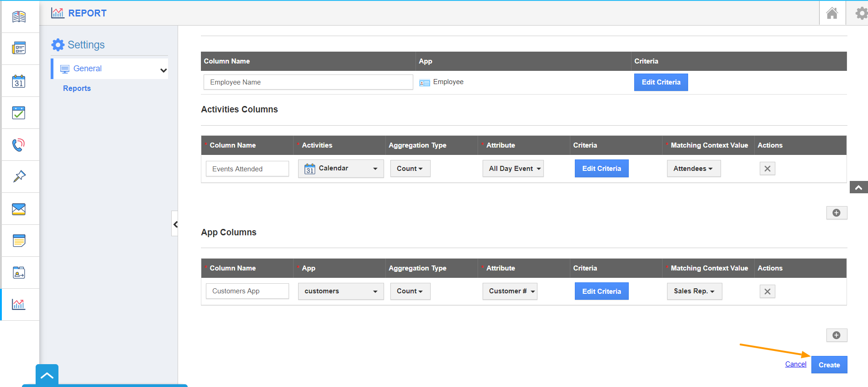Image resolution: width=868 pixels, height=387 pixels.
Task: Click the Employee Name column input
Action: tap(308, 82)
